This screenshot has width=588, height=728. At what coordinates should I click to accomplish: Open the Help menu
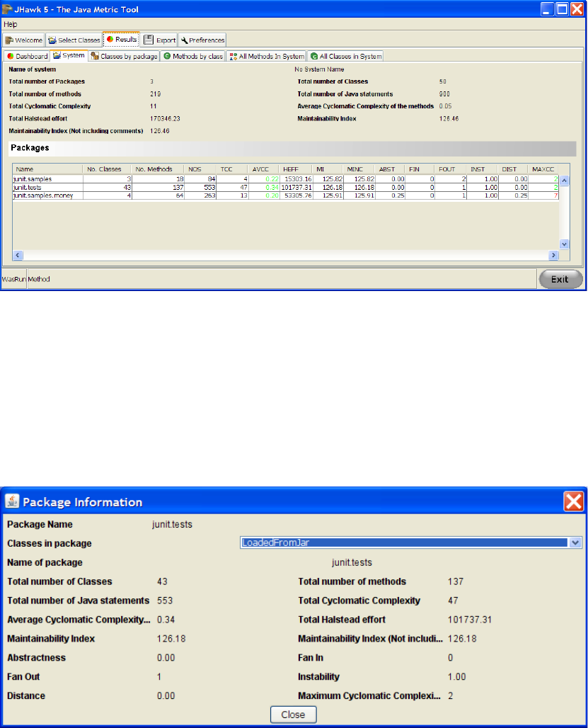pos(10,24)
